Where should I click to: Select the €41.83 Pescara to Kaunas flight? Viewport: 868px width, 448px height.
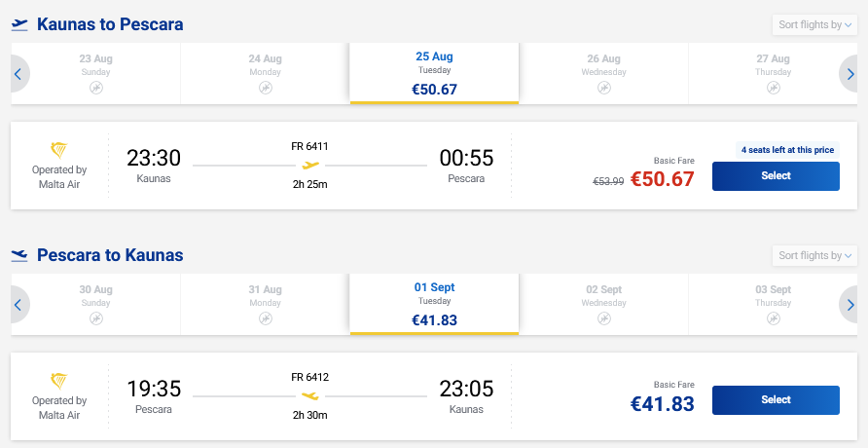pyautogui.click(x=776, y=400)
